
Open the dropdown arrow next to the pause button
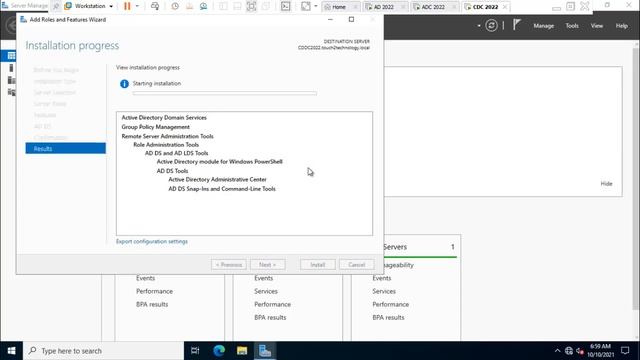pos(137,6)
